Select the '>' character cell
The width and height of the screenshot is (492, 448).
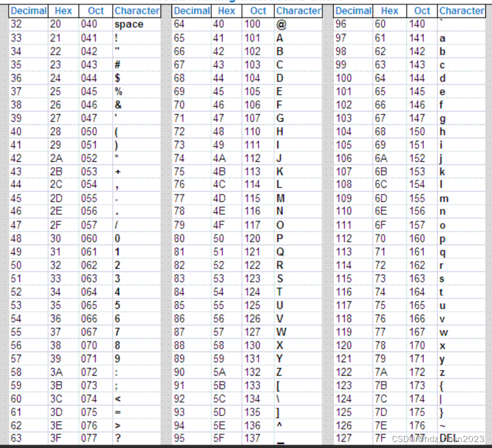[136, 426]
